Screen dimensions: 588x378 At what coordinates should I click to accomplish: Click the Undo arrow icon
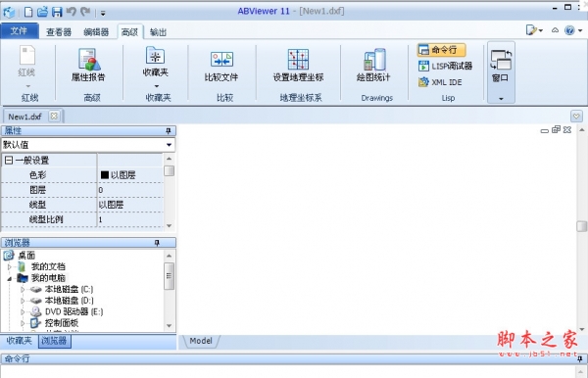tap(72, 12)
